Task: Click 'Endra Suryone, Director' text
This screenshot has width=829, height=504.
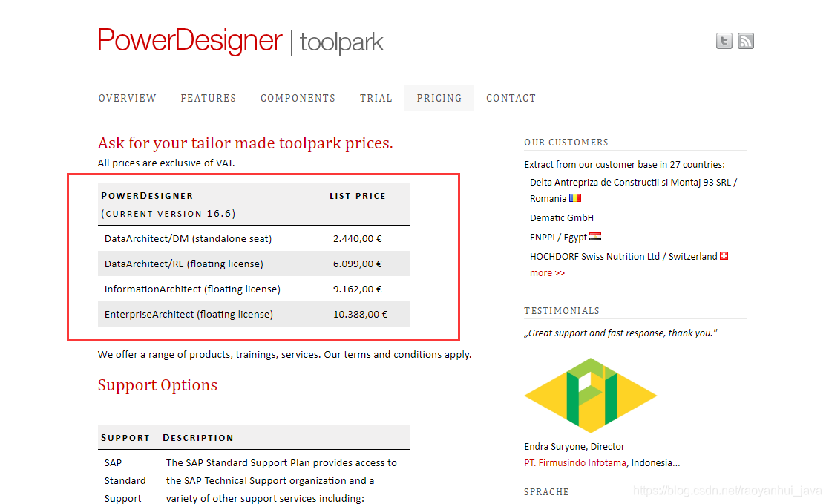Action: 574,446
